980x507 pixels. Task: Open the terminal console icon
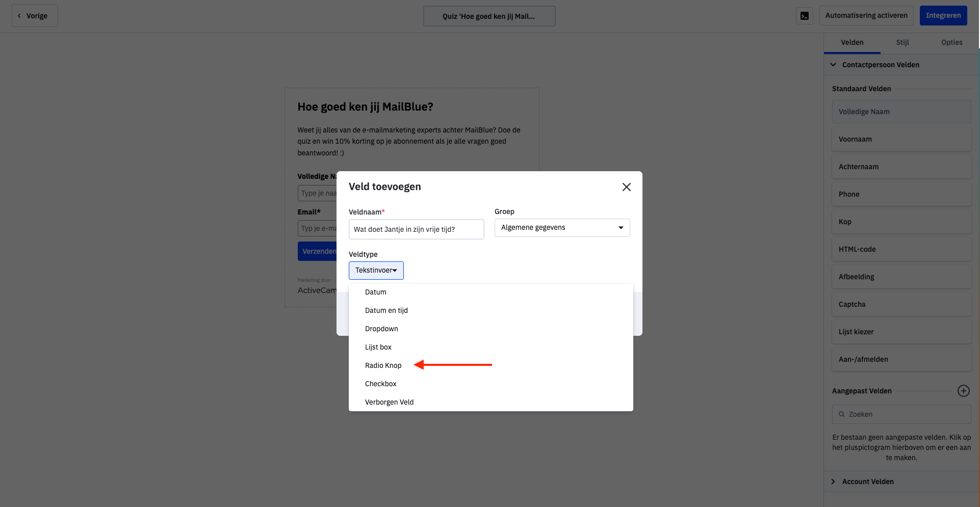coord(805,16)
